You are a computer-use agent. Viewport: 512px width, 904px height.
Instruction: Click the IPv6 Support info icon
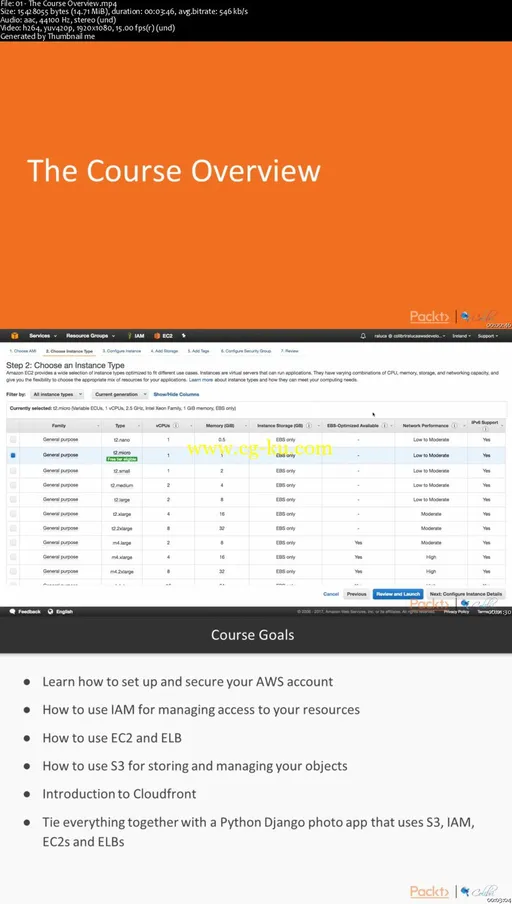coord(485,429)
